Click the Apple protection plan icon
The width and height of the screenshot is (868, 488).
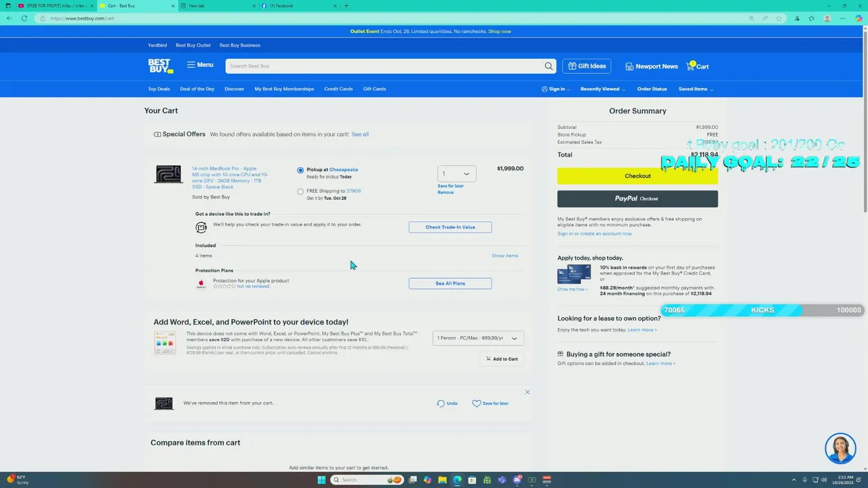pos(201,283)
